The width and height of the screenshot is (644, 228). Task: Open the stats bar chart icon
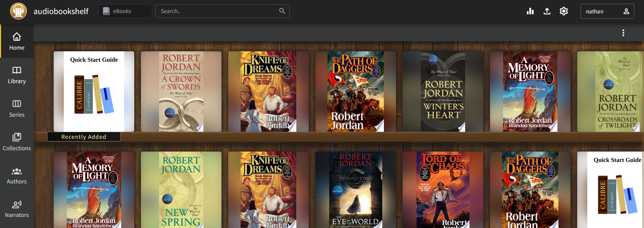click(530, 11)
